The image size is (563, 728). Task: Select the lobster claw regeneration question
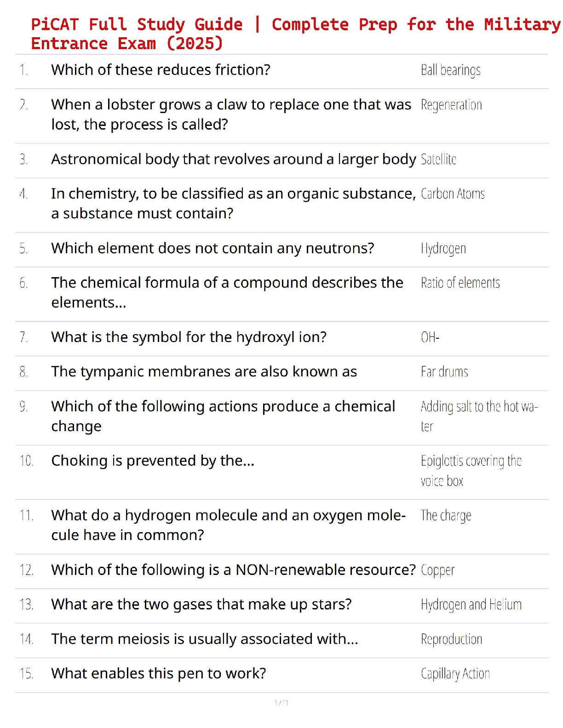(x=231, y=114)
